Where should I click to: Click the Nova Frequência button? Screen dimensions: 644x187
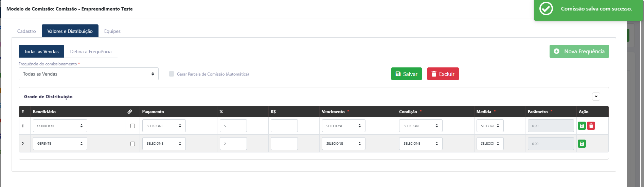[579, 51]
